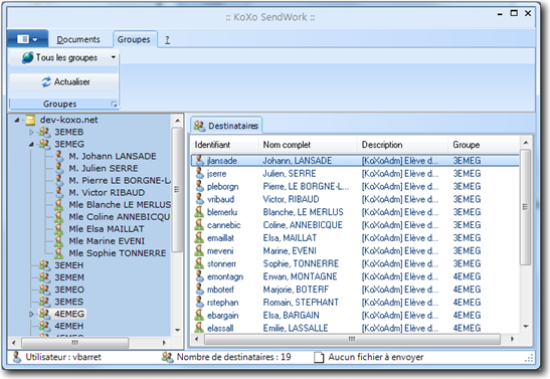Click the user icon of Mle Coline ANNEBICQU
This screenshot has height=379, width=550.
59,217
